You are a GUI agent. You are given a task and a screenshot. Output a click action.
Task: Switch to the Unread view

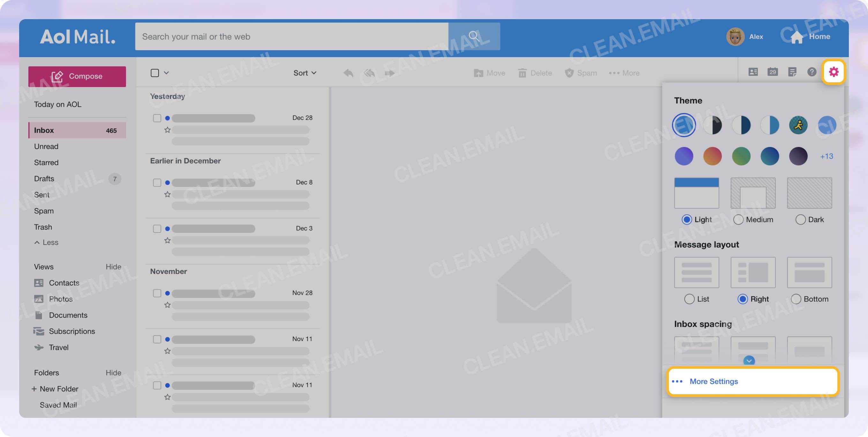pyautogui.click(x=46, y=146)
